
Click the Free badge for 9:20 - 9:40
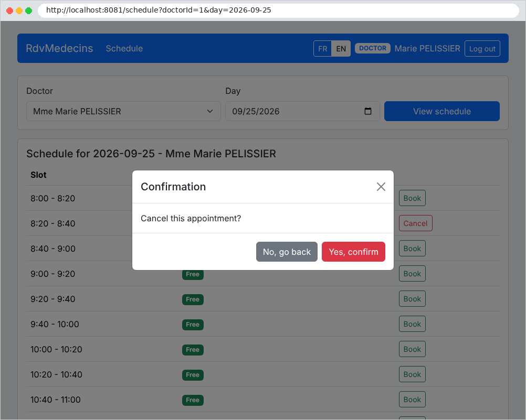click(x=193, y=299)
